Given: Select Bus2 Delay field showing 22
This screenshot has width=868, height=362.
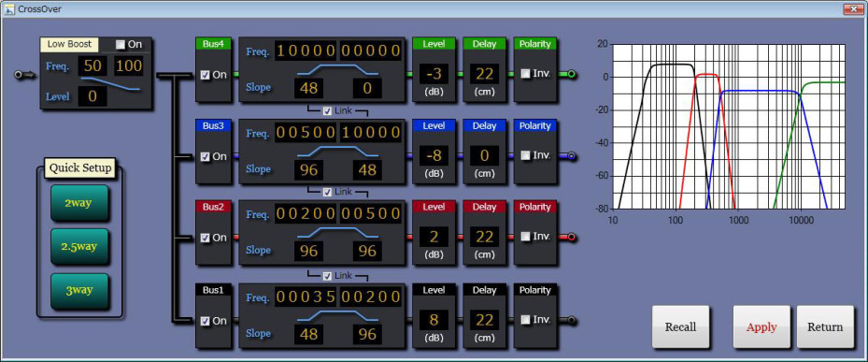Looking at the screenshot, I should 485,237.
